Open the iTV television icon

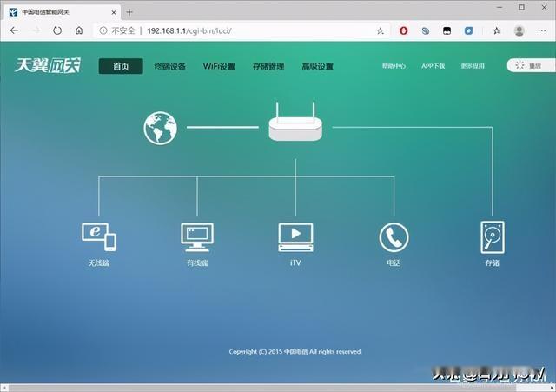(x=295, y=237)
